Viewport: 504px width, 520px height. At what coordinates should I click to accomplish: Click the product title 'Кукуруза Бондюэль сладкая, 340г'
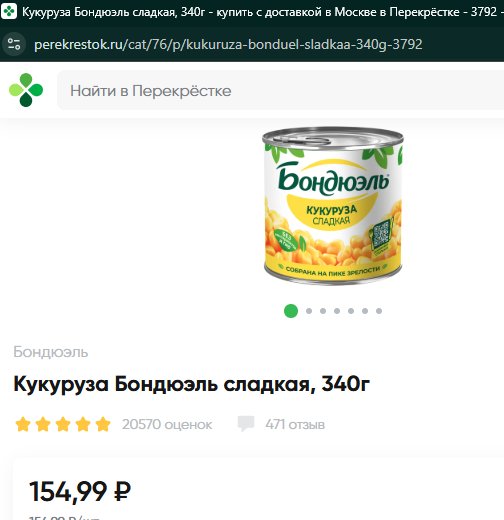click(192, 384)
